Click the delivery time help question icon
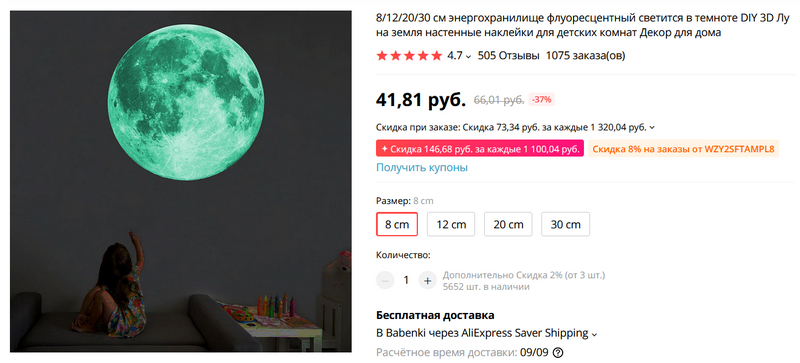The image size is (800, 363). (x=559, y=352)
